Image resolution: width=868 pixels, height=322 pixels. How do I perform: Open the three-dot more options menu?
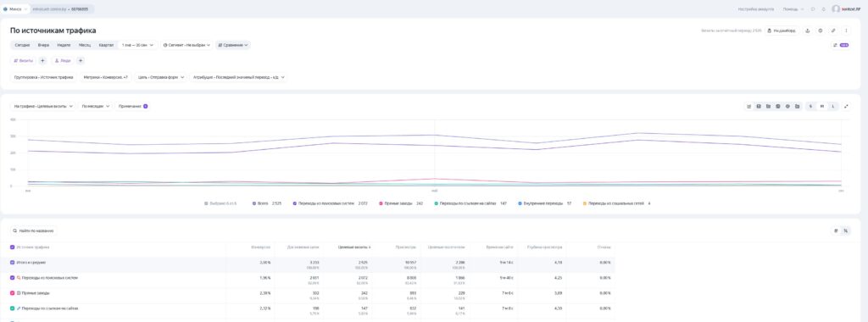click(846, 31)
